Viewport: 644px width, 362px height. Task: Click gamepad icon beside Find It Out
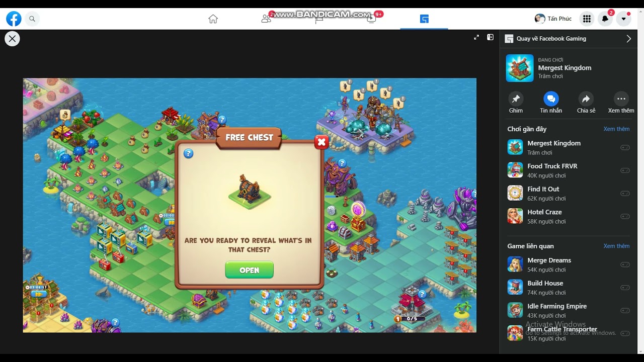625,194
